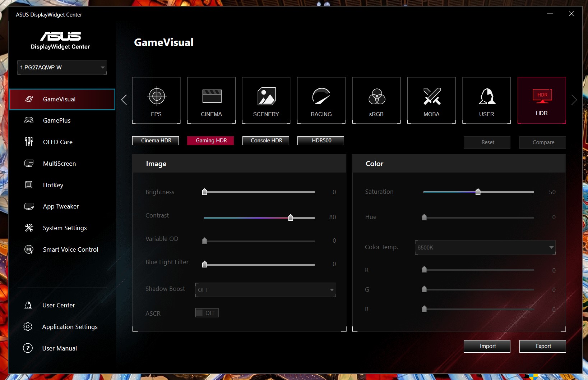Toggle the ASCR switch
The image size is (588, 380).
(207, 313)
